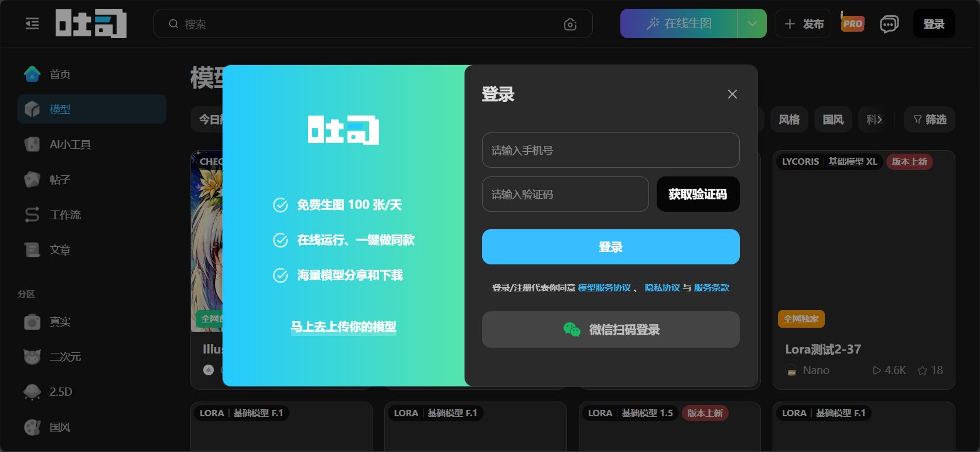Screen dimensions: 980x452
Task: Click the logo inside the login dialog
Action: point(344,130)
